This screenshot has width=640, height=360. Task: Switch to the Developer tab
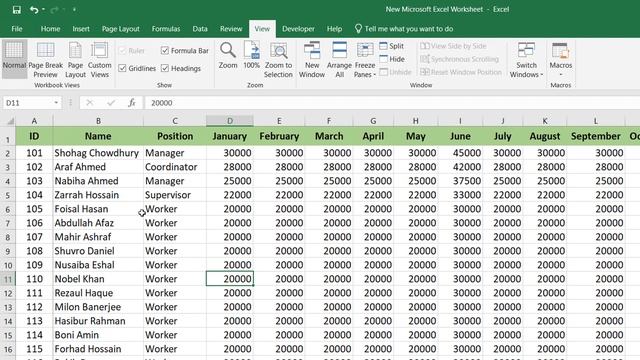tap(298, 29)
